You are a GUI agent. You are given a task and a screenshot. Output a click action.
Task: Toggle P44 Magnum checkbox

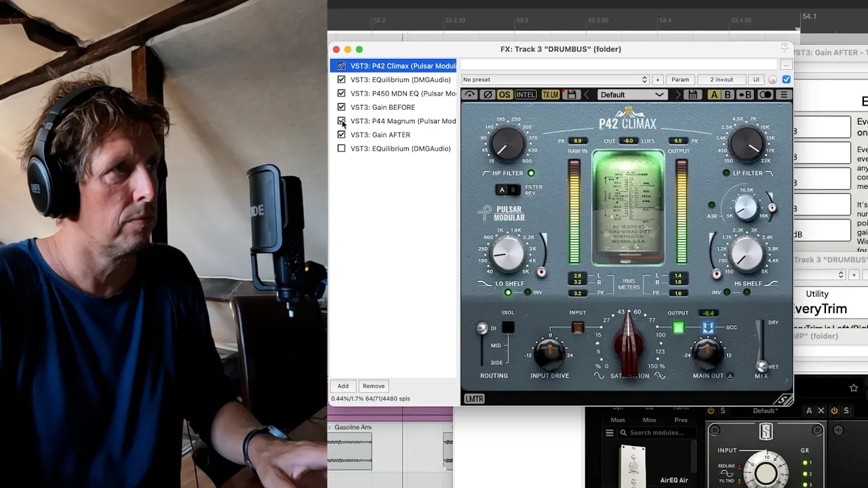click(x=341, y=121)
